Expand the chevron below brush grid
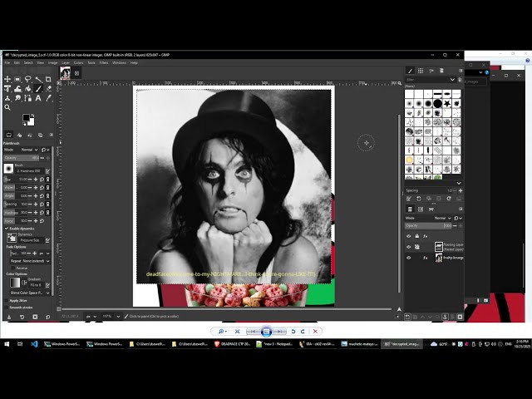Screen dimensions: 532x399 tap(459, 183)
